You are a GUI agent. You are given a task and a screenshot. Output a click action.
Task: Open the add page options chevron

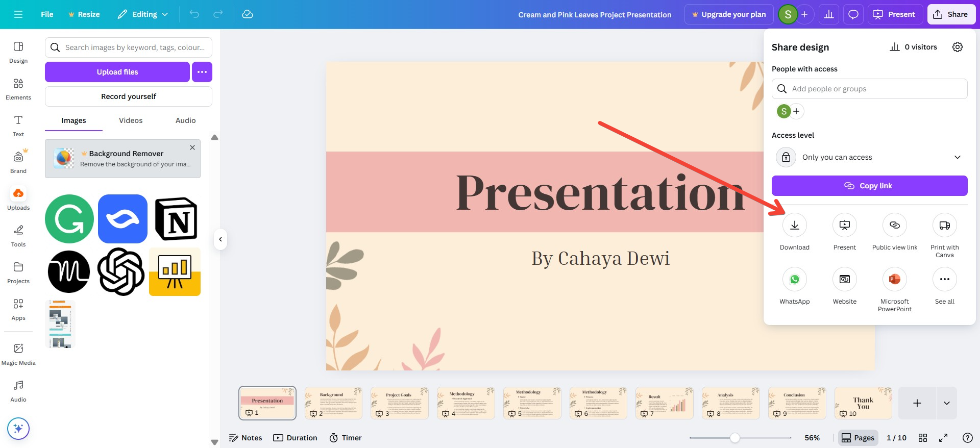click(947, 403)
